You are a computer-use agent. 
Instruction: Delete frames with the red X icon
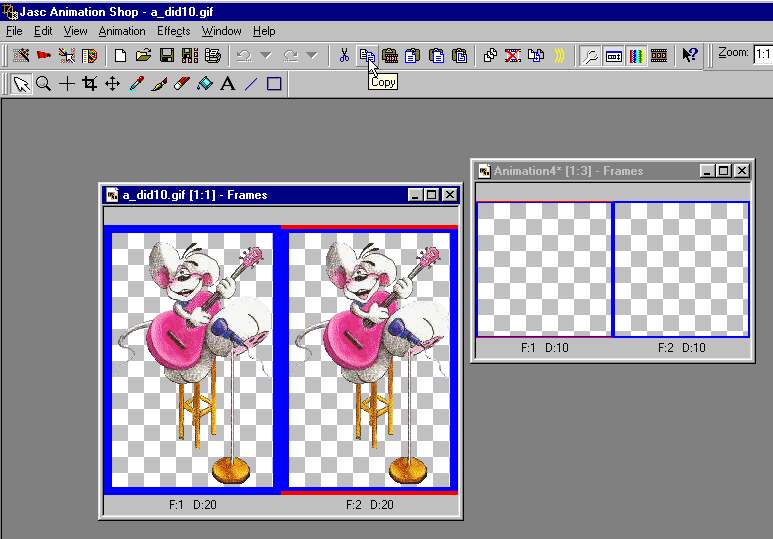point(513,55)
